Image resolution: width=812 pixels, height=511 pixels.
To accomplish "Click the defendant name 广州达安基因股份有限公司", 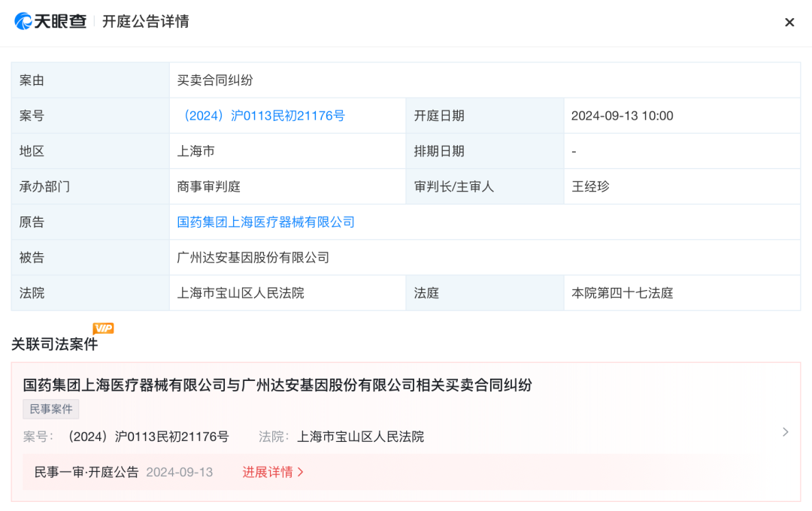I will click(x=253, y=258).
